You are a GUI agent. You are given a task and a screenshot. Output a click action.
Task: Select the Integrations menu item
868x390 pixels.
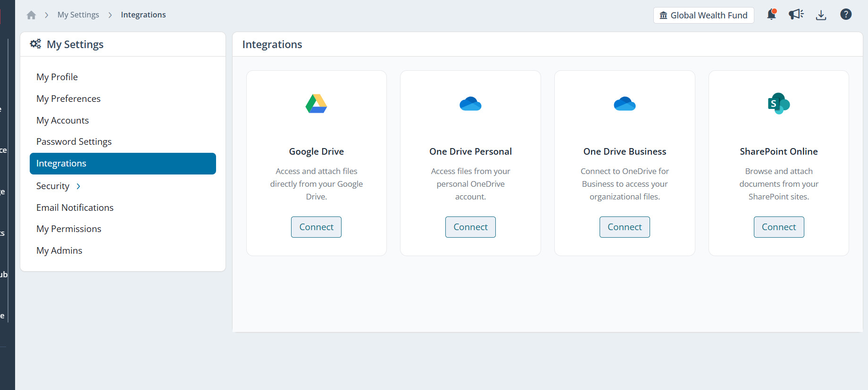pos(123,164)
